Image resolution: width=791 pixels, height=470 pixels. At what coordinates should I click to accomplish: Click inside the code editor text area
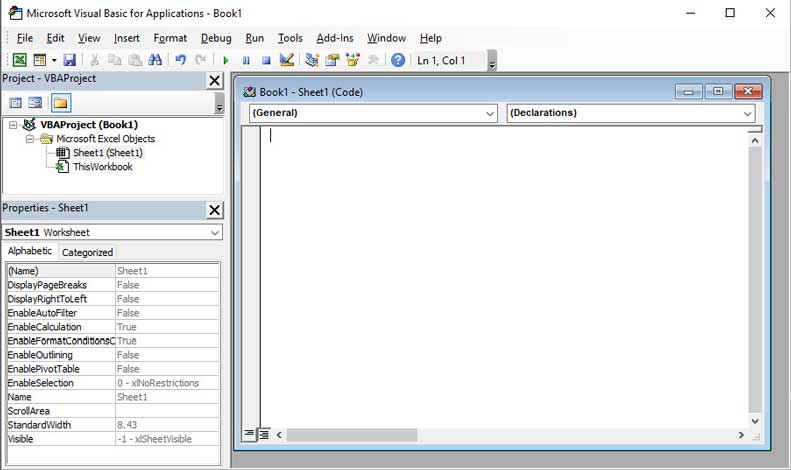click(x=504, y=277)
